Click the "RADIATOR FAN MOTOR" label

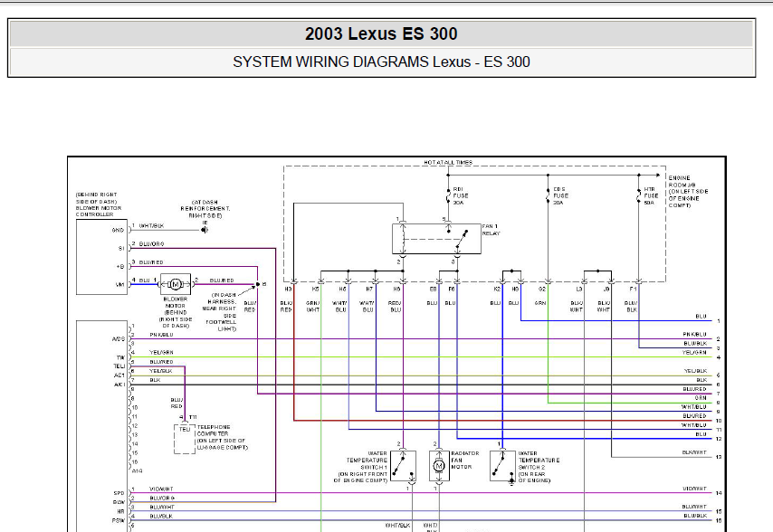click(465, 461)
